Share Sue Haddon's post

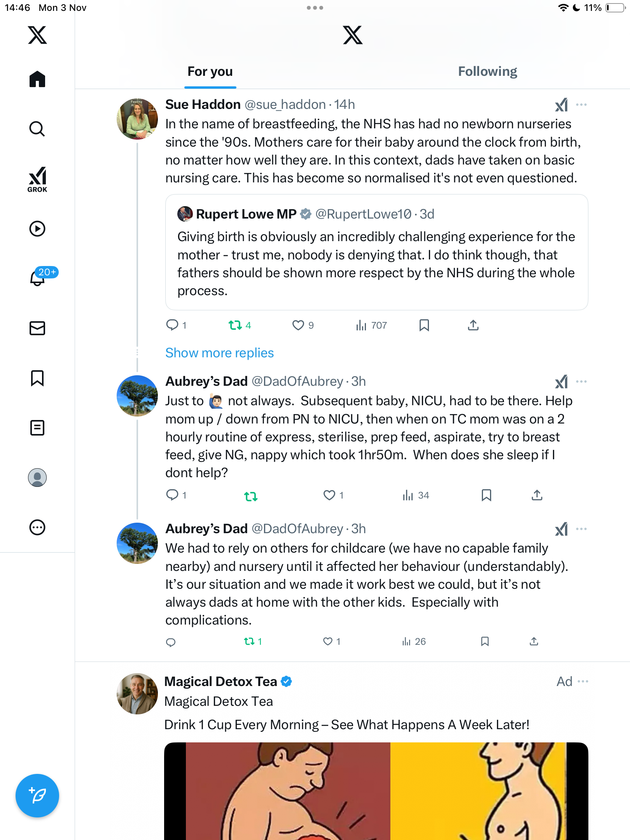click(473, 325)
